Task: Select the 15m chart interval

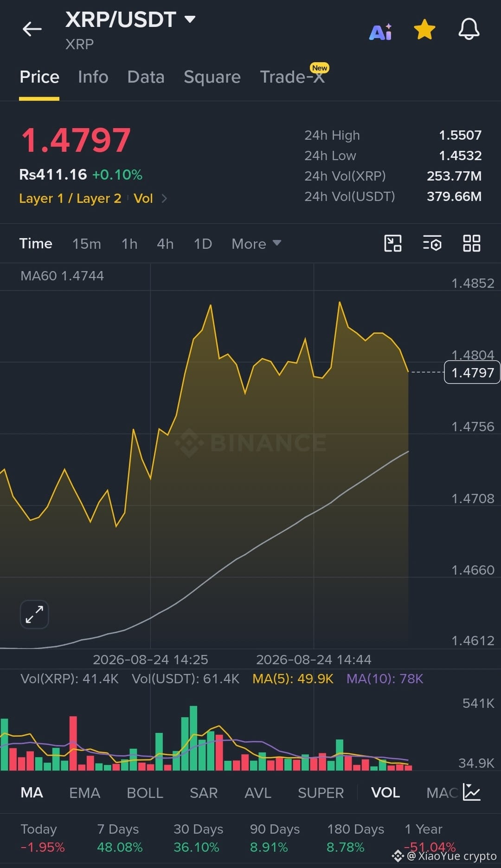Action: [87, 244]
